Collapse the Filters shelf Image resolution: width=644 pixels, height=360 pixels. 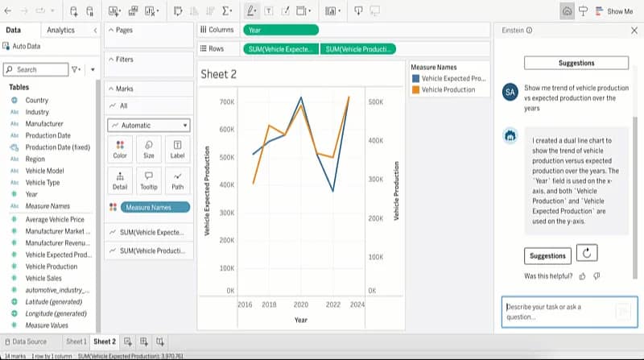(110, 60)
